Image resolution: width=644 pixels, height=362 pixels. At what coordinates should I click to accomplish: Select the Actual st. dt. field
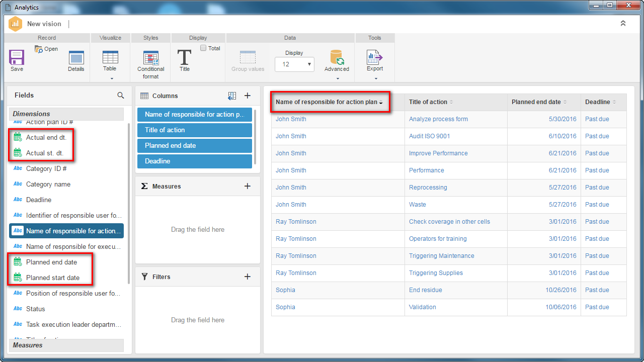click(66, 153)
